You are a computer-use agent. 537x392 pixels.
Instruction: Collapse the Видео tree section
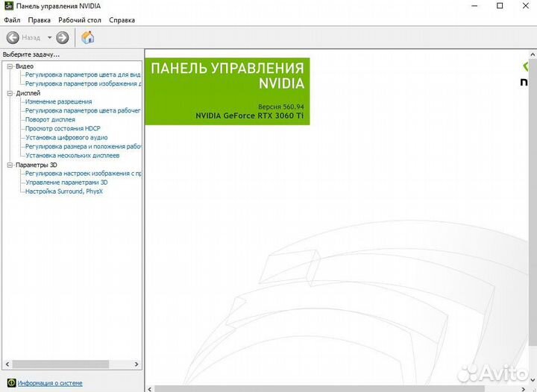coord(10,66)
